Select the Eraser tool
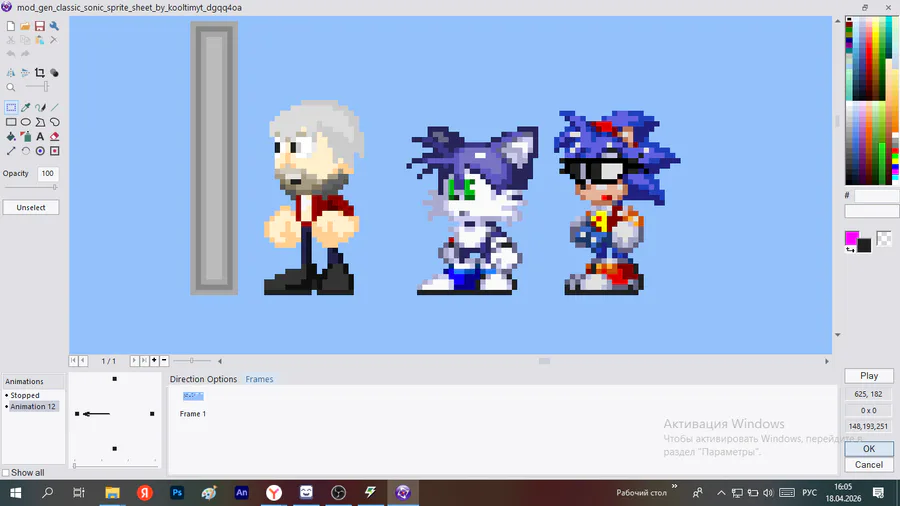 pos(55,137)
